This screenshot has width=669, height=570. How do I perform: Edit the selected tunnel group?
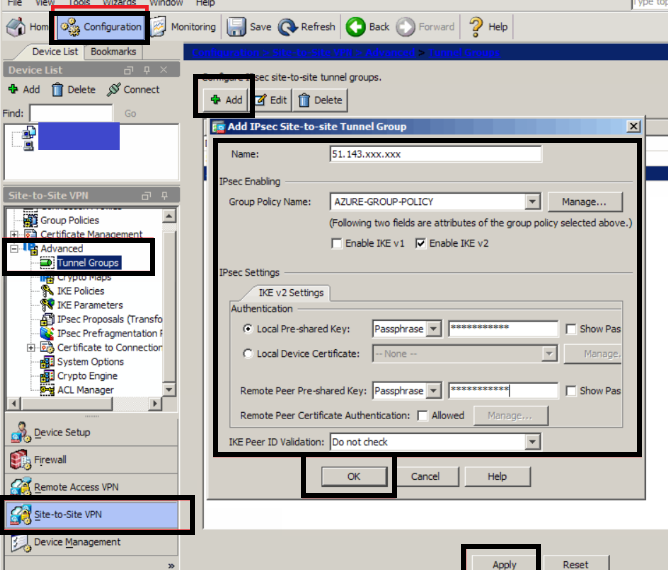(271, 100)
